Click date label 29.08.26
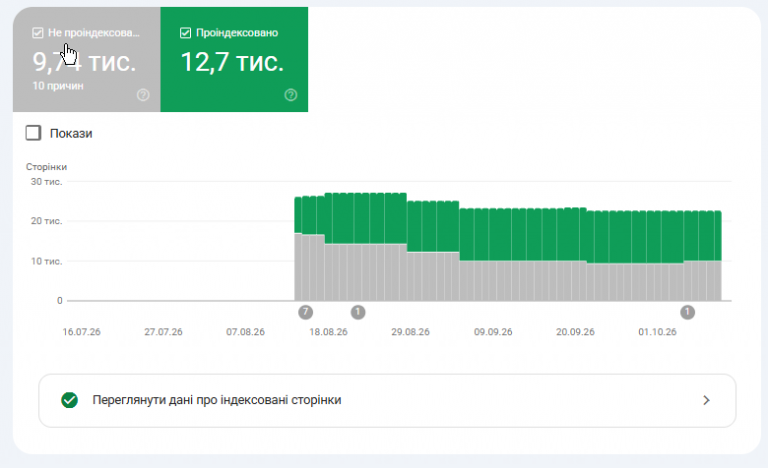The image size is (768, 468). tap(410, 332)
